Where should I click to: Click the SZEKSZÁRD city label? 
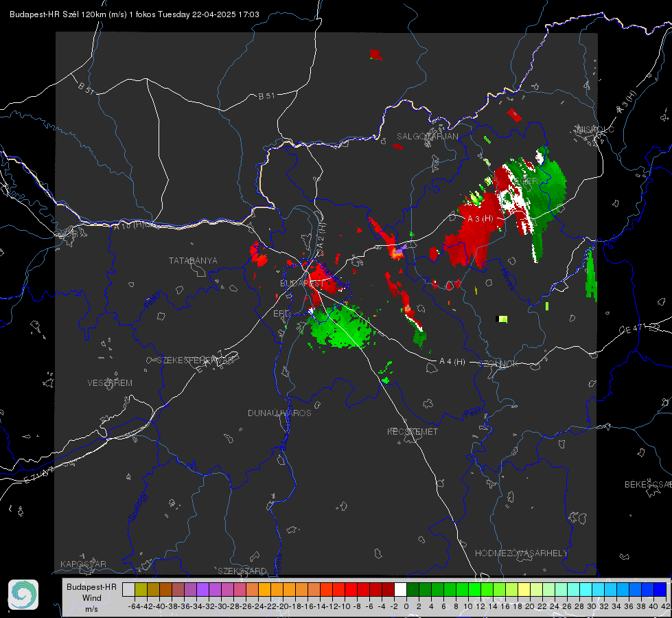[242, 571]
